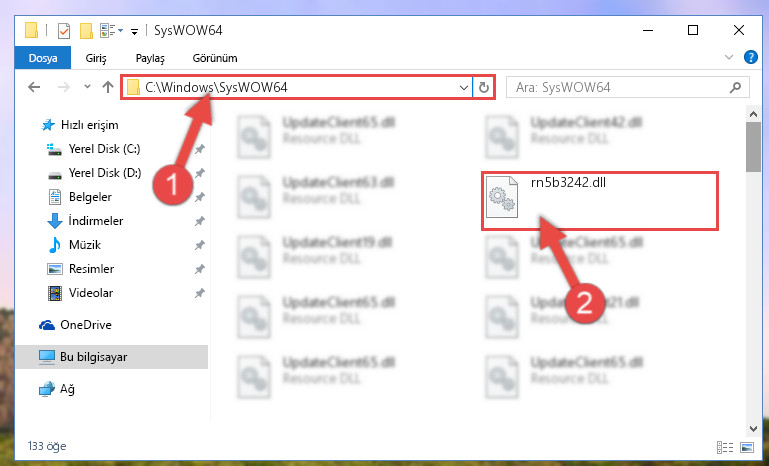
Task: Open rn5b3242.dll file icon
Action: [501, 197]
